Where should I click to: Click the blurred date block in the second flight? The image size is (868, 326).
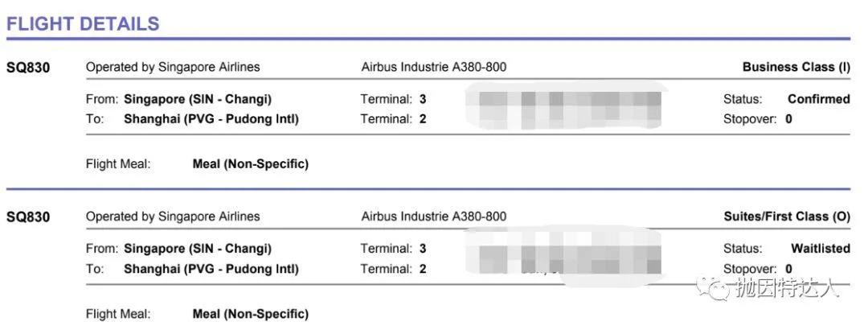point(563,256)
